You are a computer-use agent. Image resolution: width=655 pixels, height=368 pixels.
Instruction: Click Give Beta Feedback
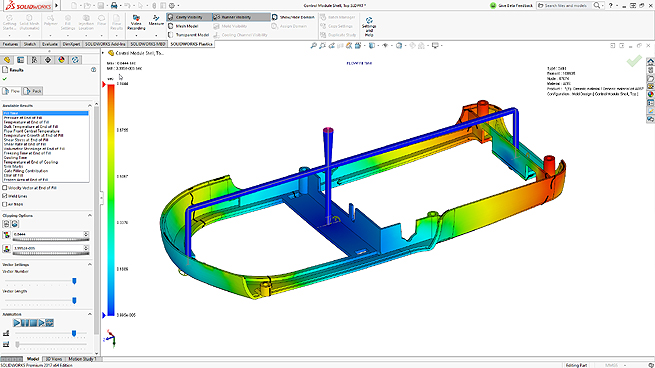click(511, 5)
